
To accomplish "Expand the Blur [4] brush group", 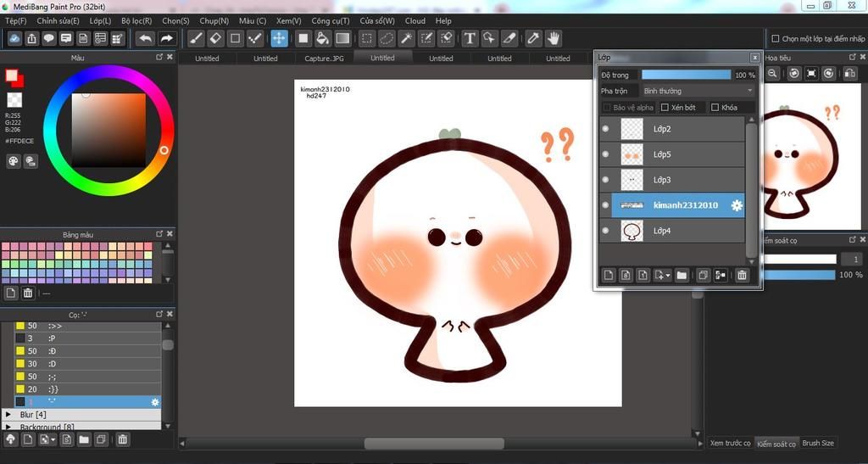I will point(8,414).
